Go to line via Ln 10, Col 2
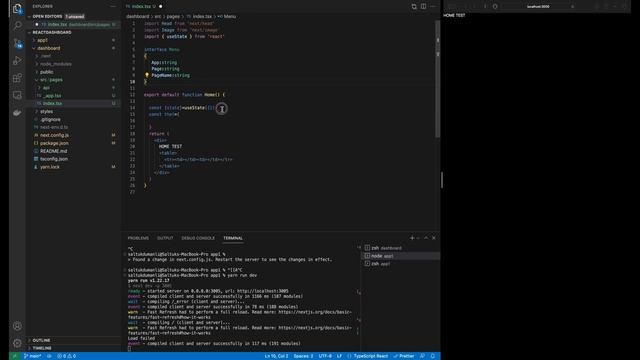The height and width of the screenshot is (360, 640). coord(276,356)
